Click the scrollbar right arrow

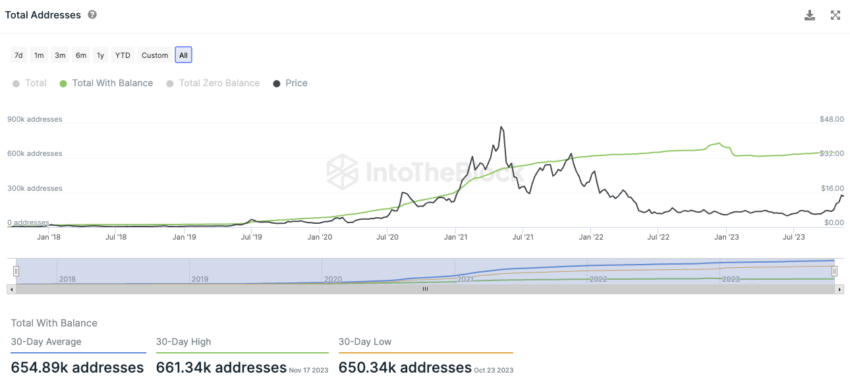(x=839, y=290)
